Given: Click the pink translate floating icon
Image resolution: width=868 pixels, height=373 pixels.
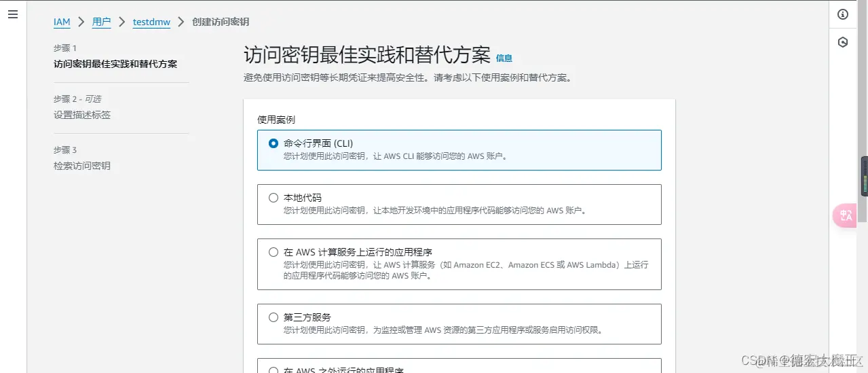Looking at the screenshot, I should [845, 215].
